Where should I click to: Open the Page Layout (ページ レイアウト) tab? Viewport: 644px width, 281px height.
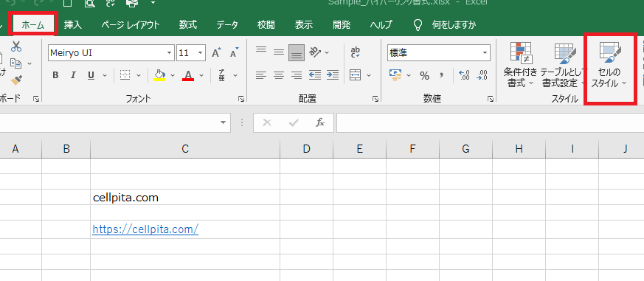[130, 24]
